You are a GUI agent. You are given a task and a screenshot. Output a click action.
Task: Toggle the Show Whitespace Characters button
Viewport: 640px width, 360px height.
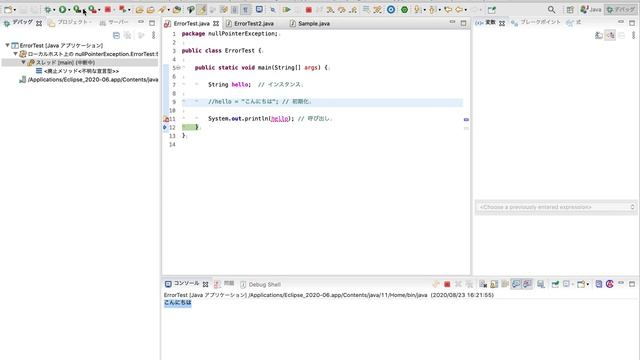click(x=245, y=9)
